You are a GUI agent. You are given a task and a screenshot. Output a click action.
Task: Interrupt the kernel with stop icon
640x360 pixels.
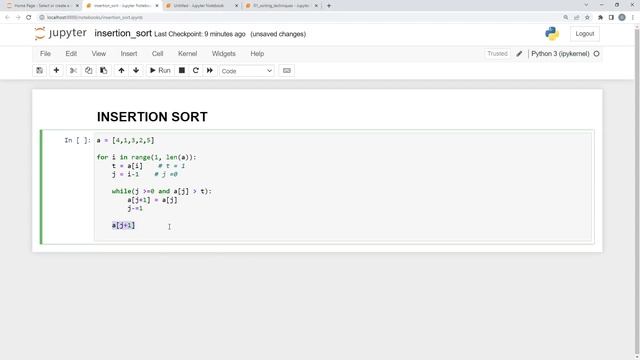[x=182, y=71]
